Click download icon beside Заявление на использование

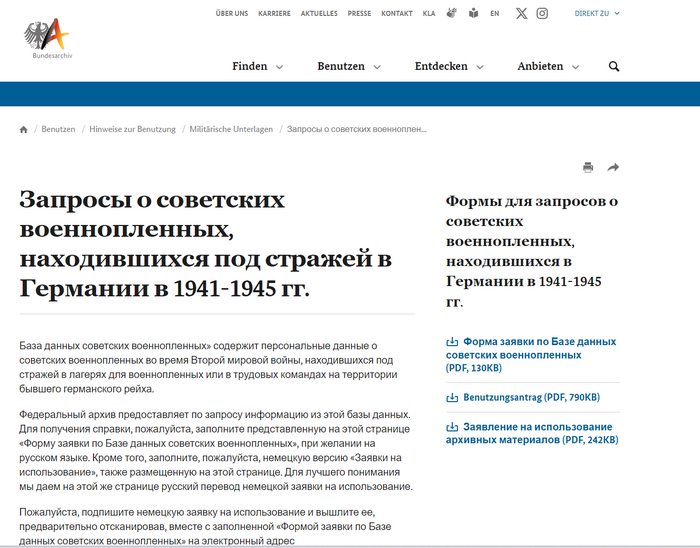pyautogui.click(x=452, y=427)
